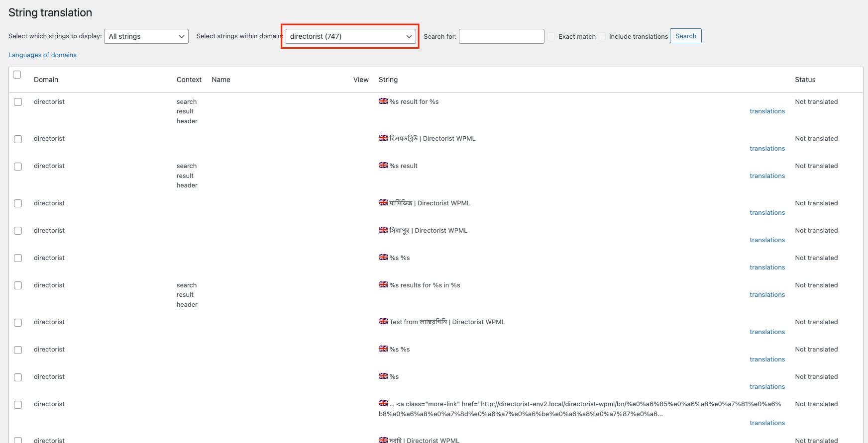Click the String column header
868x443 pixels.
point(388,80)
